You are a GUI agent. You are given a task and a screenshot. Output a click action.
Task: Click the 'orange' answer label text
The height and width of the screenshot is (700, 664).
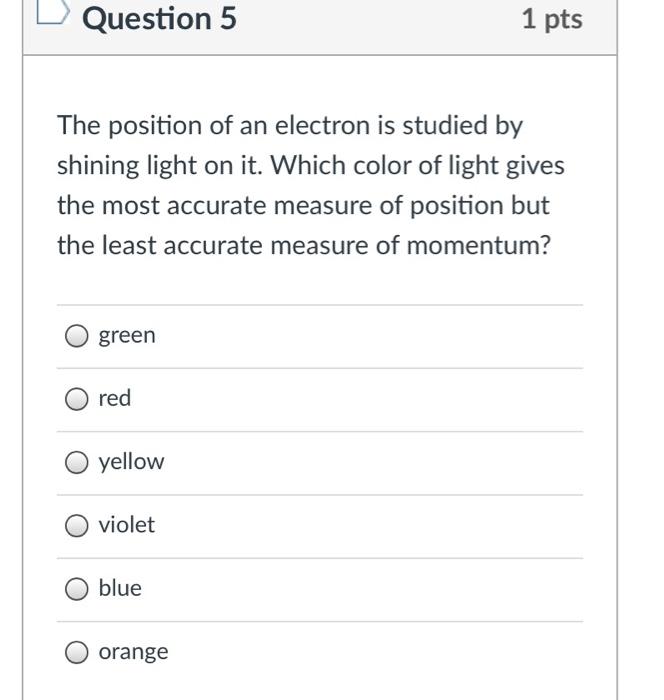pos(133,652)
